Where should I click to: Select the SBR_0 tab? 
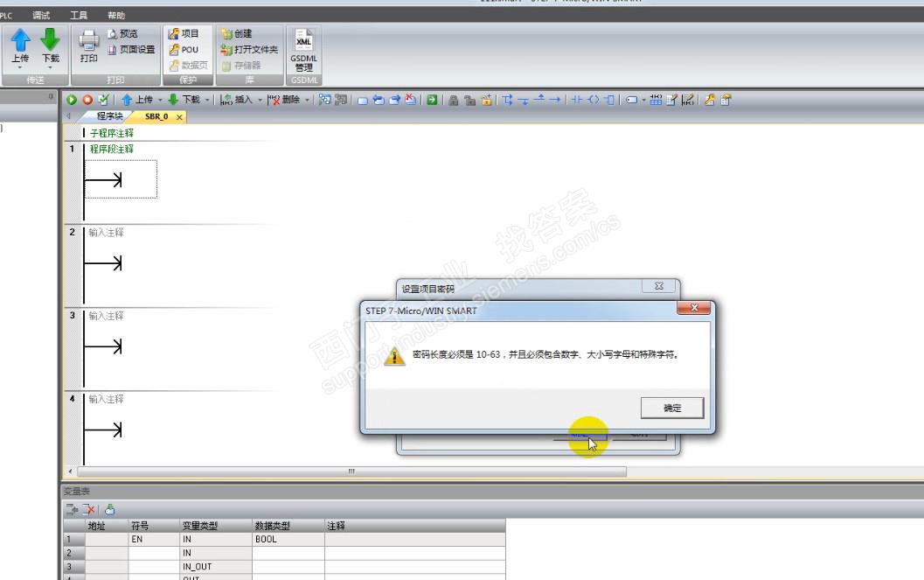pos(156,116)
